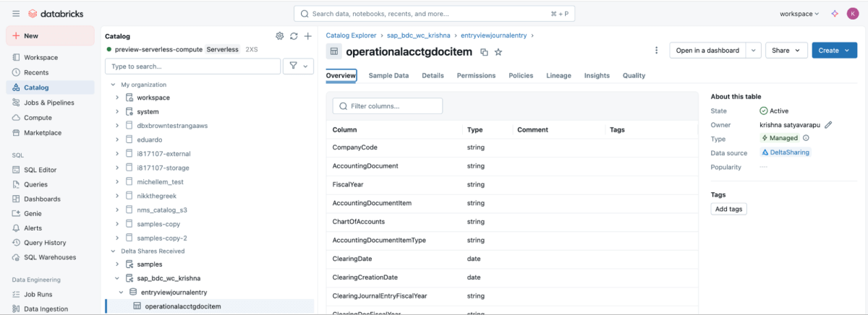
Task: Expand the Create button dropdown
Action: (x=834, y=51)
